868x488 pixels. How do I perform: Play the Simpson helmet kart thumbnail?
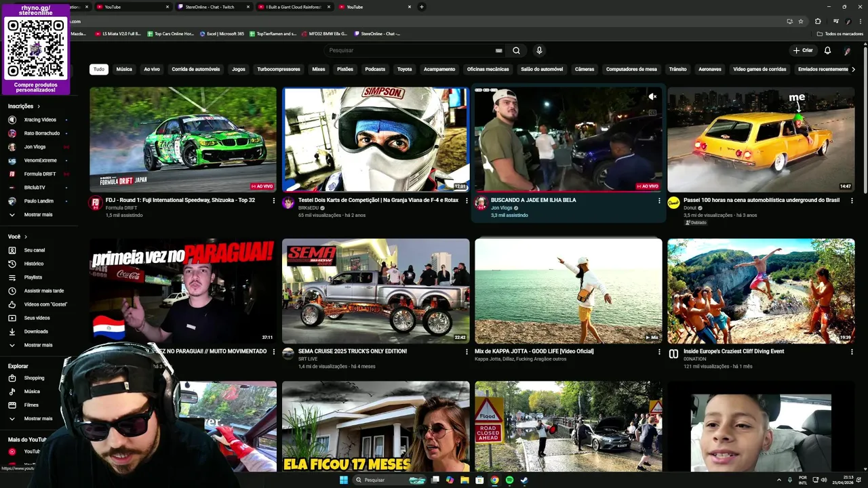tap(376, 139)
